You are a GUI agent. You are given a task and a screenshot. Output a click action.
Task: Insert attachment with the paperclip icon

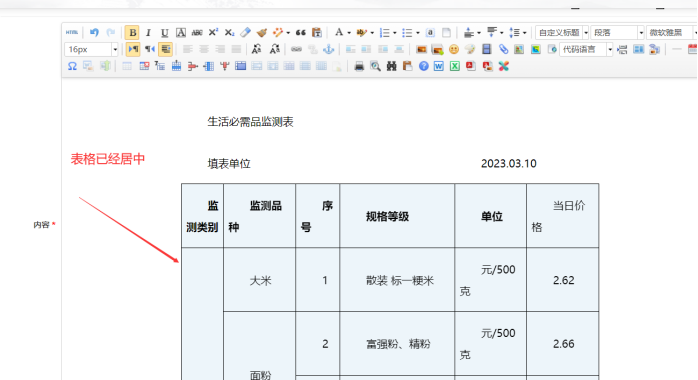(x=503, y=49)
